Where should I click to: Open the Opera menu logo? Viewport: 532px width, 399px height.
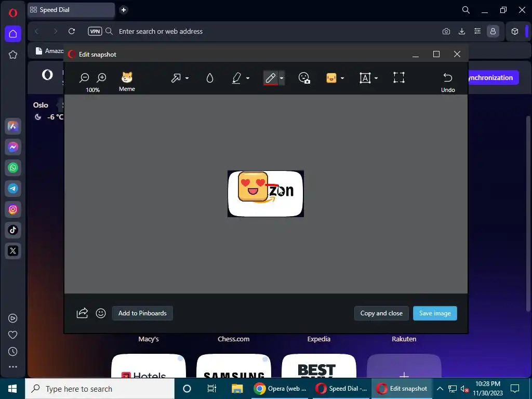point(13,13)
